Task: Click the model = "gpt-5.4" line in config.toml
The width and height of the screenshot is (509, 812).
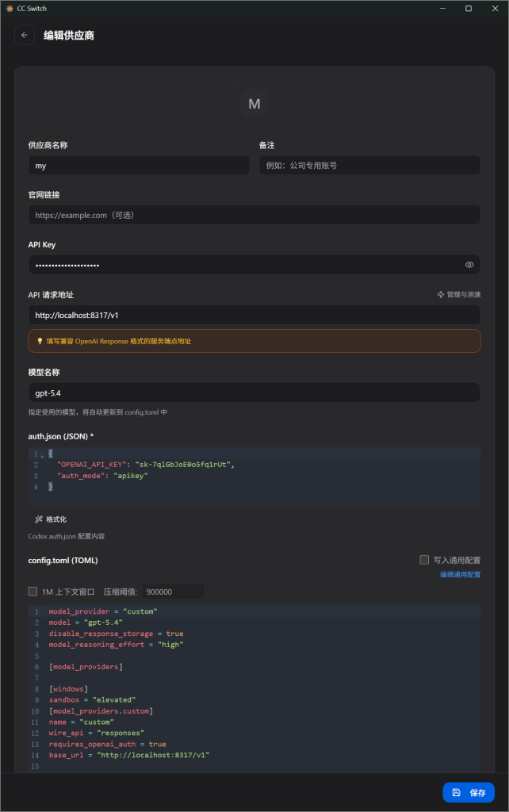Action: (x=86, y=622)
